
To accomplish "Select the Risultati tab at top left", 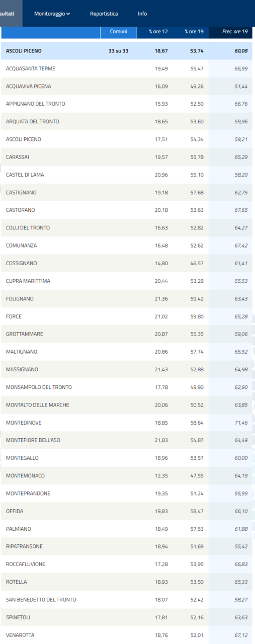I will pos(10,14).
